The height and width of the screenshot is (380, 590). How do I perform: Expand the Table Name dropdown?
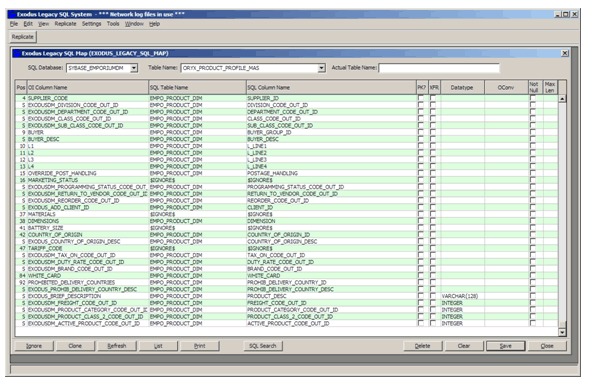(x=321, y=68)
